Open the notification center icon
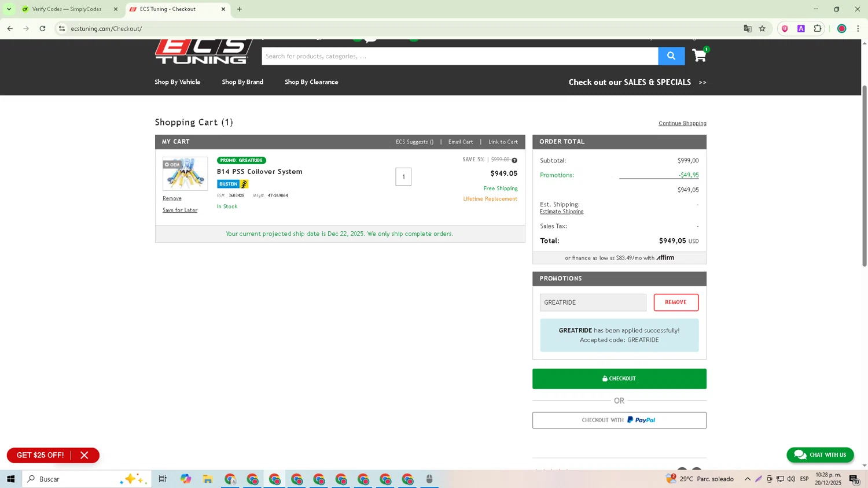This screenshot has width=868, height=488. point(854,479)
